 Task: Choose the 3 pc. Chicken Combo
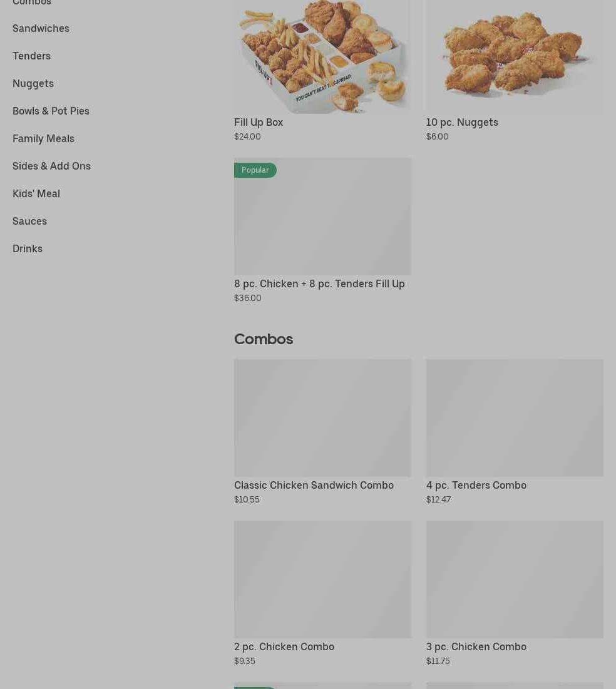(x=476, y=647)
